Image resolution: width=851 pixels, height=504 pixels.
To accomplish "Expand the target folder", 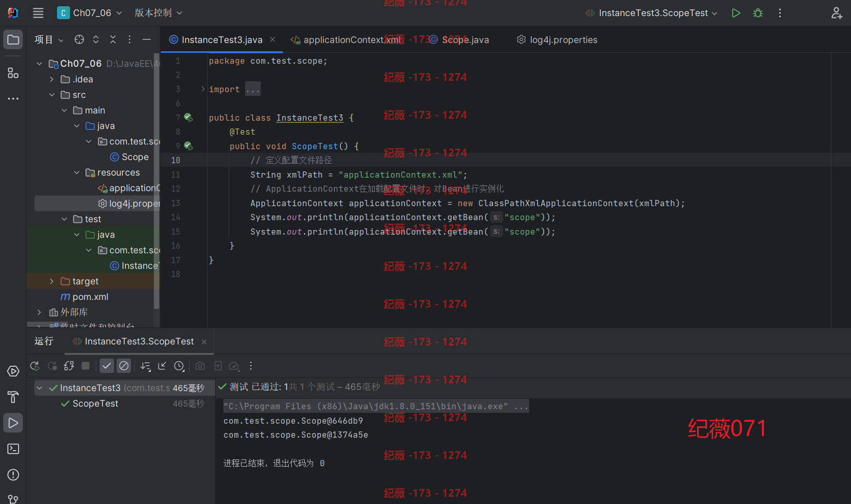I will pos(52,281).
